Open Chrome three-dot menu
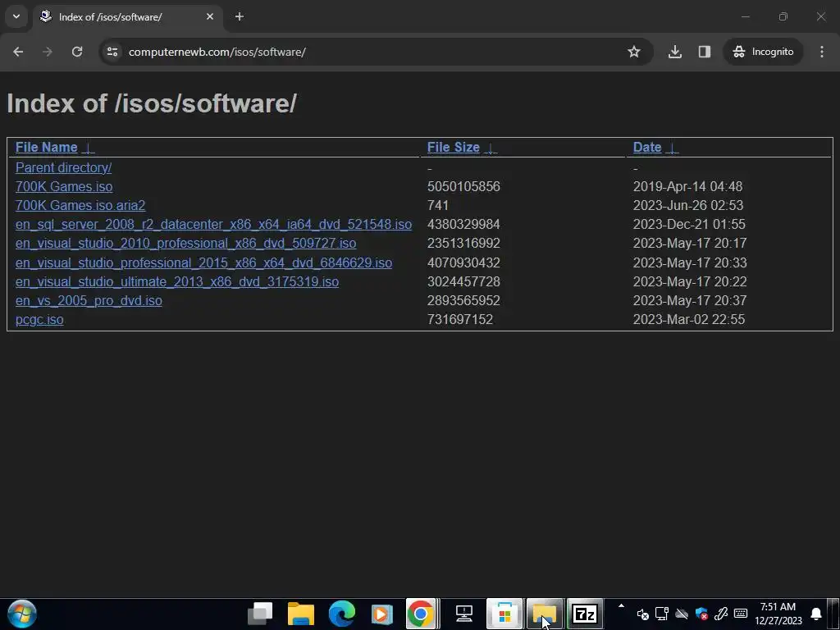The image size is (840, 630). [x=822, y=52]
